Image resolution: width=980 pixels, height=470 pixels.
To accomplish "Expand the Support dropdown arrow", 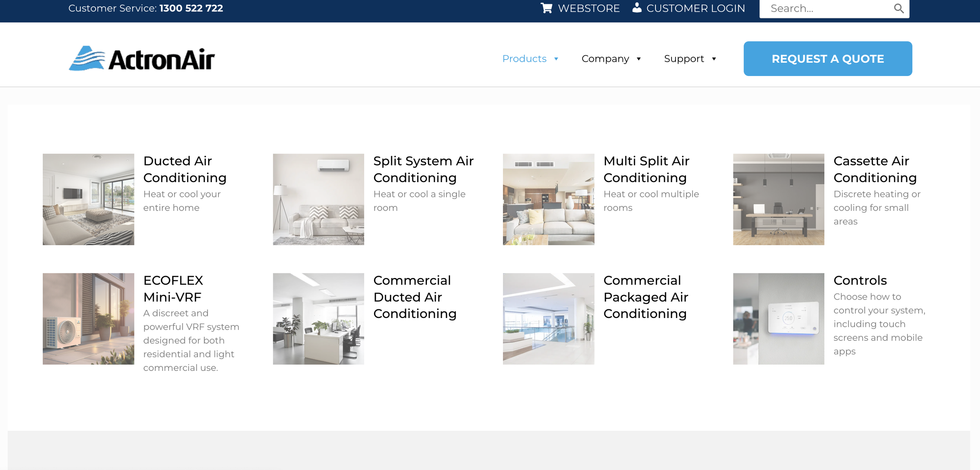I will [x=714, y=59].
